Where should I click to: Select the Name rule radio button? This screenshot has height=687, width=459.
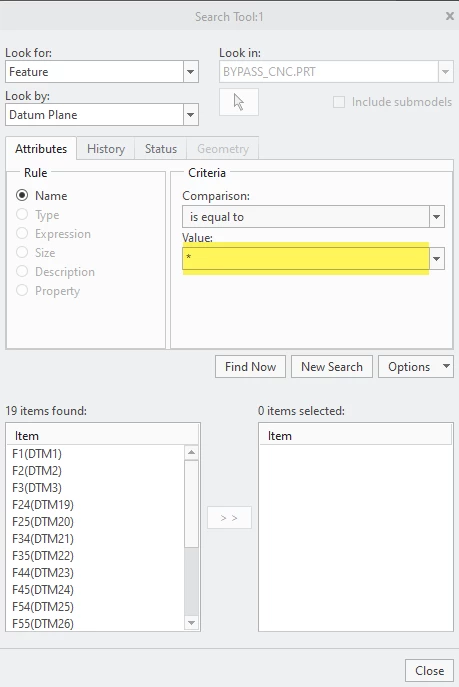[x=22, y=195]
